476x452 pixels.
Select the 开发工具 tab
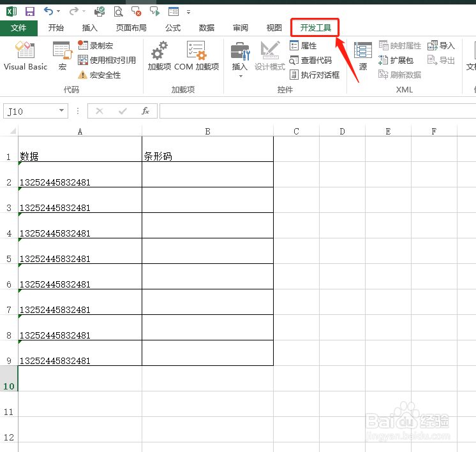coord(315,28)
